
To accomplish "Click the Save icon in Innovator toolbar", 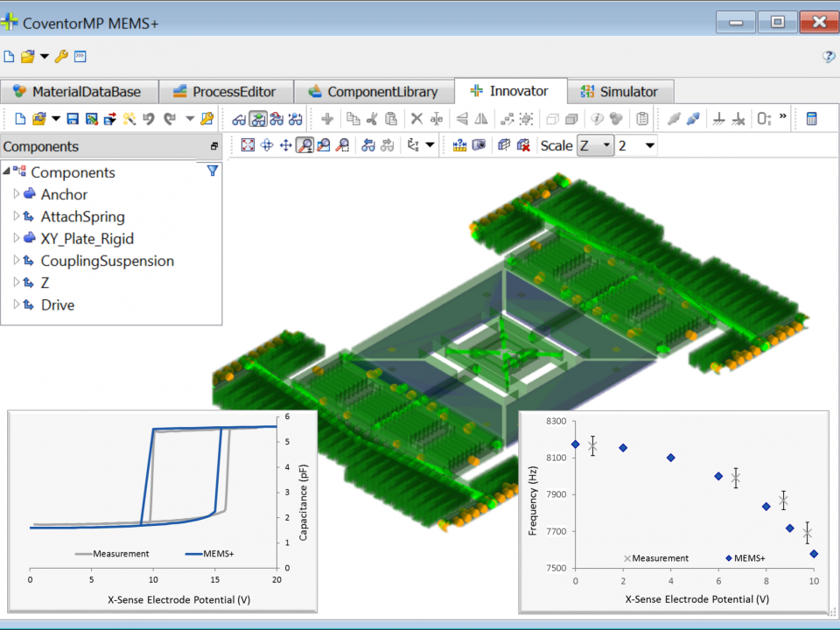I will [x=73, y=119].
